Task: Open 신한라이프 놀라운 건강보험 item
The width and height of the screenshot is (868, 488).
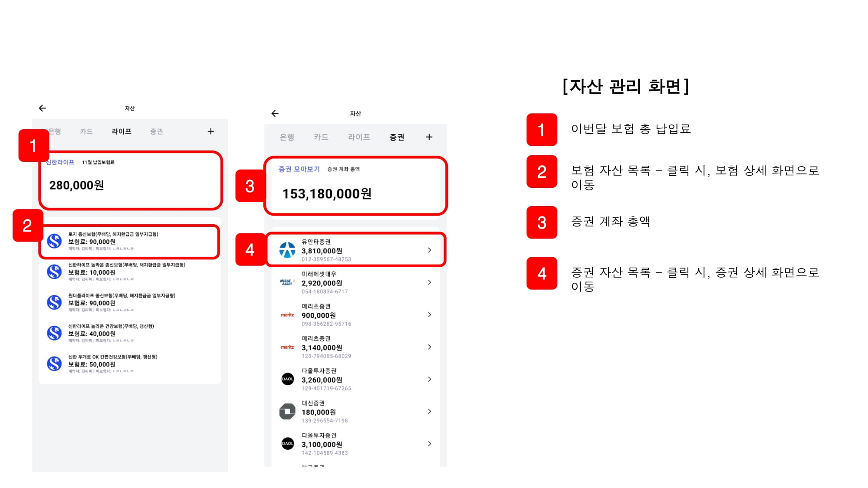Action: coord(111,333)
